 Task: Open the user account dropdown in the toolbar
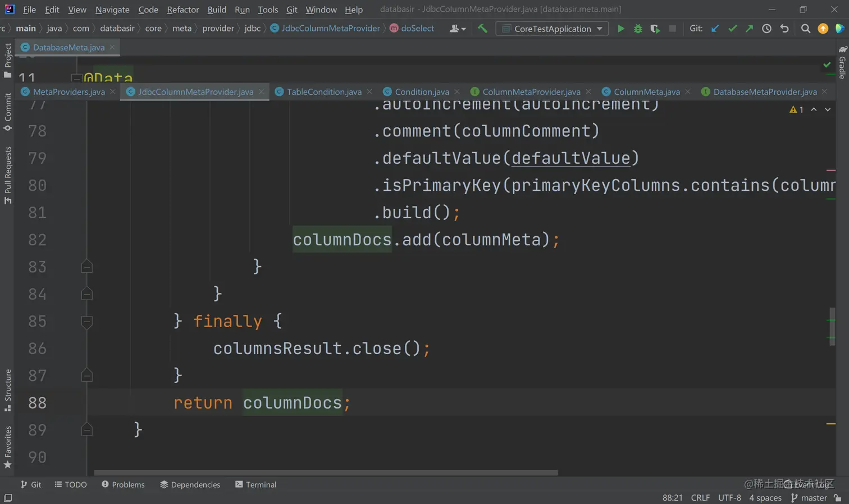click(458, 29)
